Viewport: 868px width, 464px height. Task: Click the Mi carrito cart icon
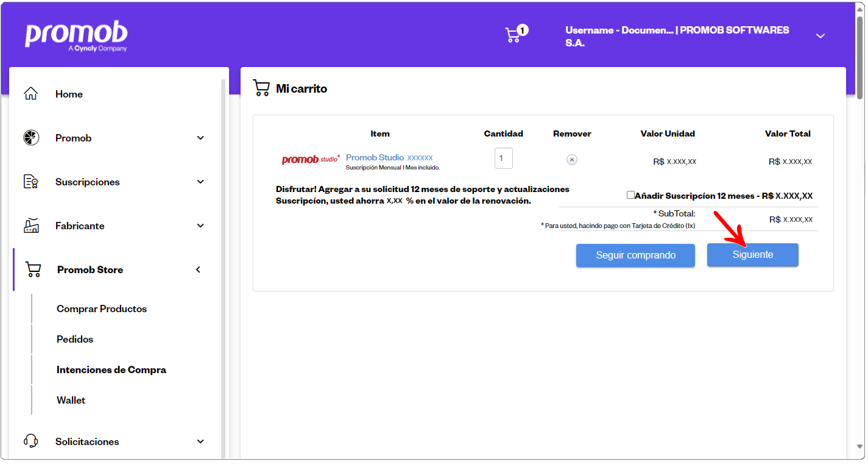point(261,88)
